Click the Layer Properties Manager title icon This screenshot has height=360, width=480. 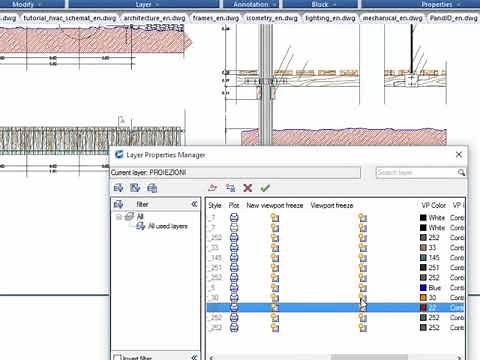click(x=119, y=155)
